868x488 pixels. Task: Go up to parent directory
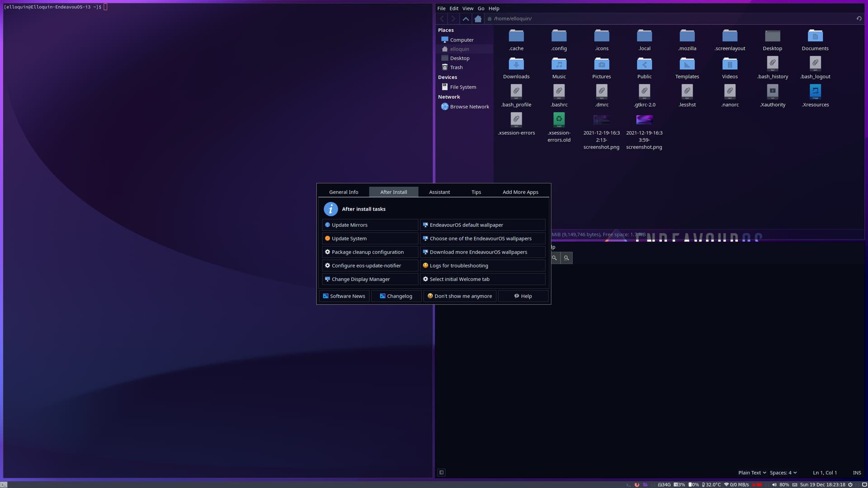click(x=466, y=19)
